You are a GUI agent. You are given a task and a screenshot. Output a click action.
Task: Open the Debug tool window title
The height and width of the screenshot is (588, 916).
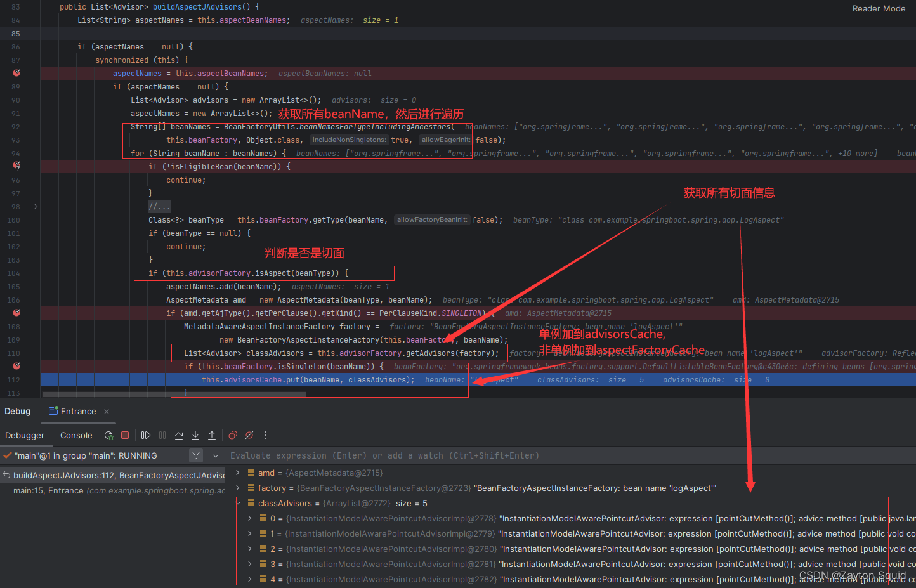[18, 411]
